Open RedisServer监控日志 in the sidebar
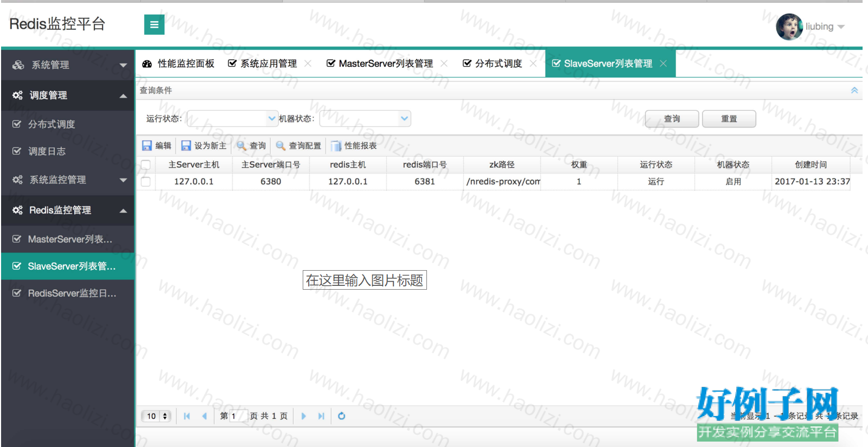Image resolution: width=868 pixels, height=447 pixels. tap(68, 293)
